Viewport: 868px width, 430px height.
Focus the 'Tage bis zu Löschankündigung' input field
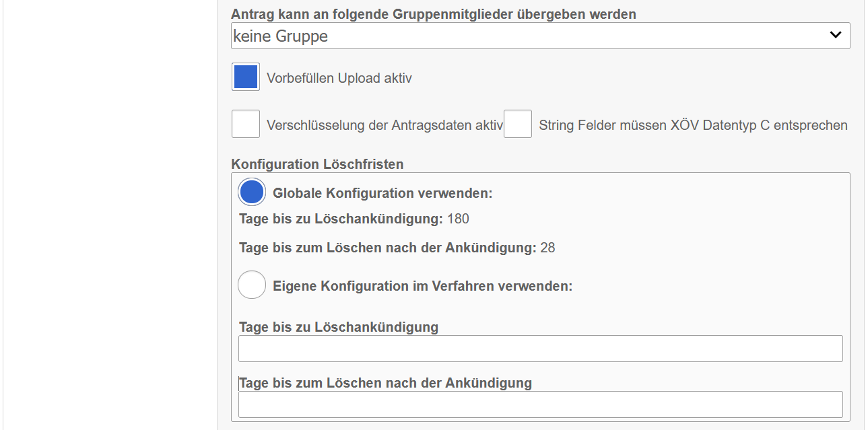(541, 349)
